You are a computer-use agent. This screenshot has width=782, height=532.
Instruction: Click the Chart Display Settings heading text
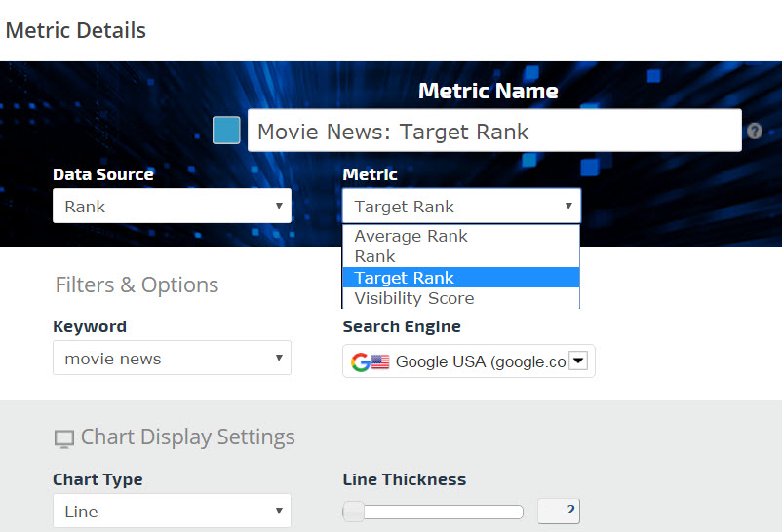[x=187, y=437]
